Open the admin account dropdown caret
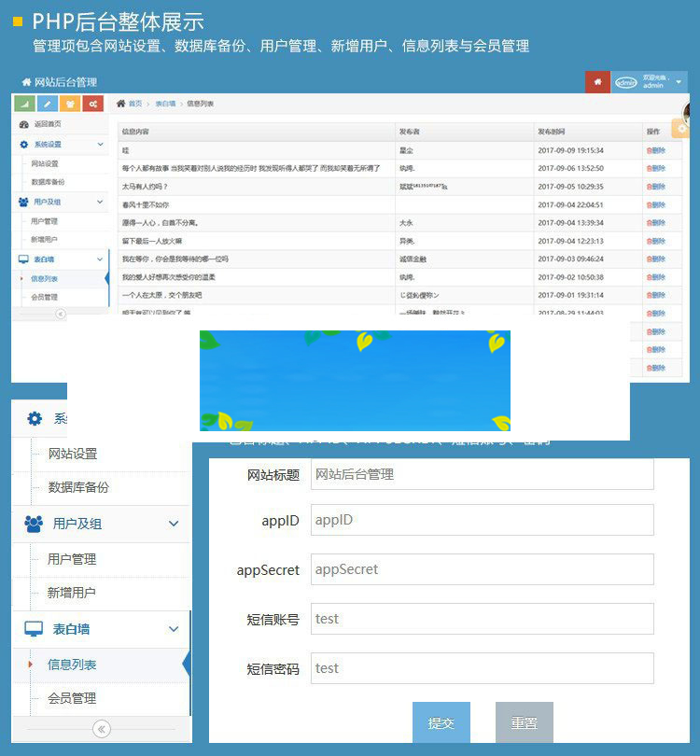 click(x=679, y=82)
